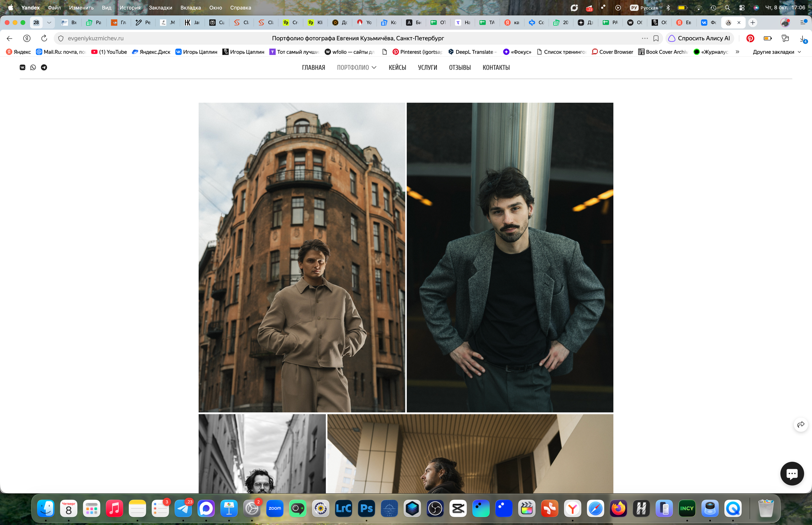Image resolution: width=812 pixels, height=525 pixels.
Task: Open Telegram in the Dock
Action: 183,509
